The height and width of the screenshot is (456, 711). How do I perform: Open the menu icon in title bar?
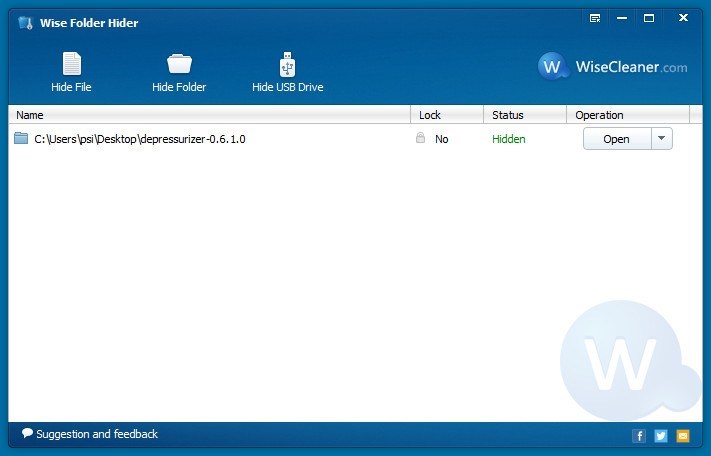pos(595,18)
